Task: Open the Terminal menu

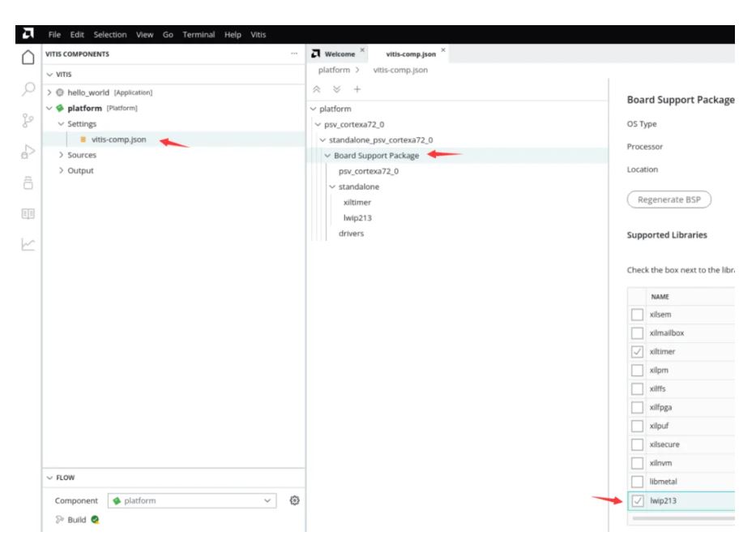Action: point(199,34)
